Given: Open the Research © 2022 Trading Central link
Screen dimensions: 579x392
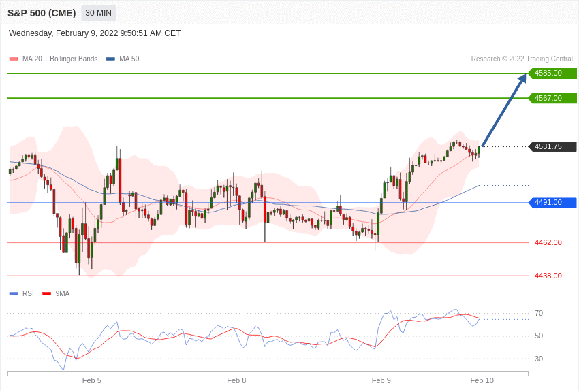Looking at the screenshot, I should click(522, 59).
